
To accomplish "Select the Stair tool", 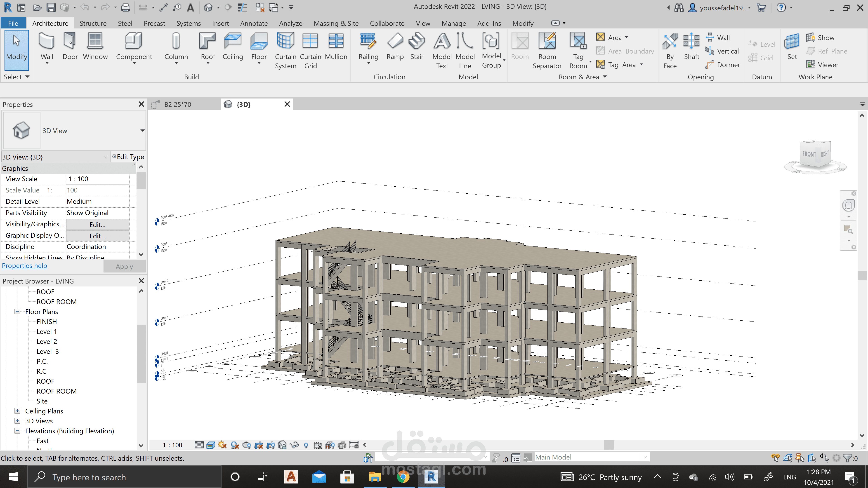I will 416,47.
